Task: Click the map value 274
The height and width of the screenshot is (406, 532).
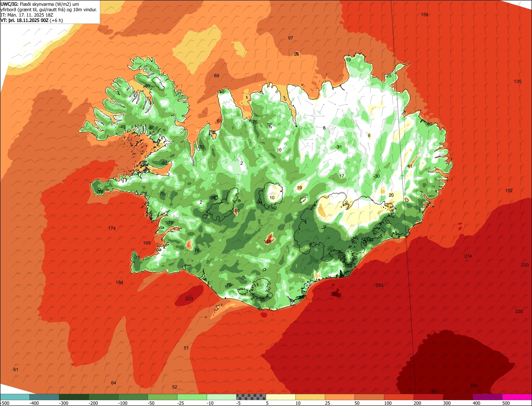Action: pos(468,256)
